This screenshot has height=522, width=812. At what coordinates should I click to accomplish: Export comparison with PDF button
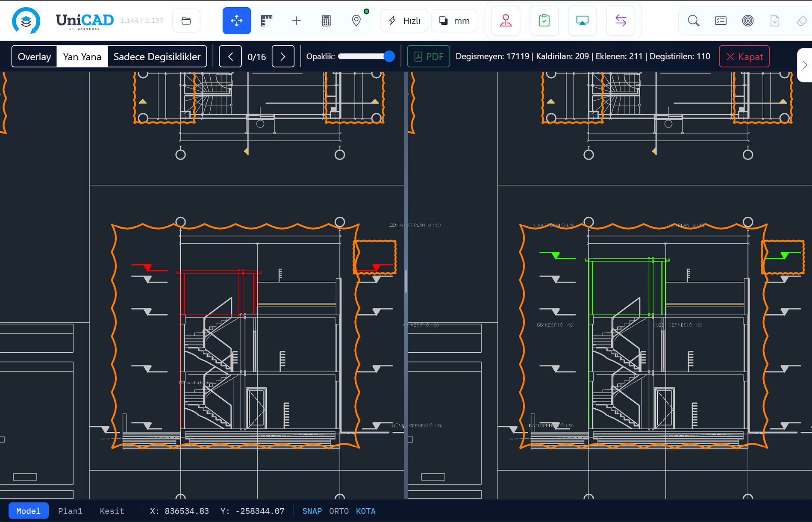point(428,56)
